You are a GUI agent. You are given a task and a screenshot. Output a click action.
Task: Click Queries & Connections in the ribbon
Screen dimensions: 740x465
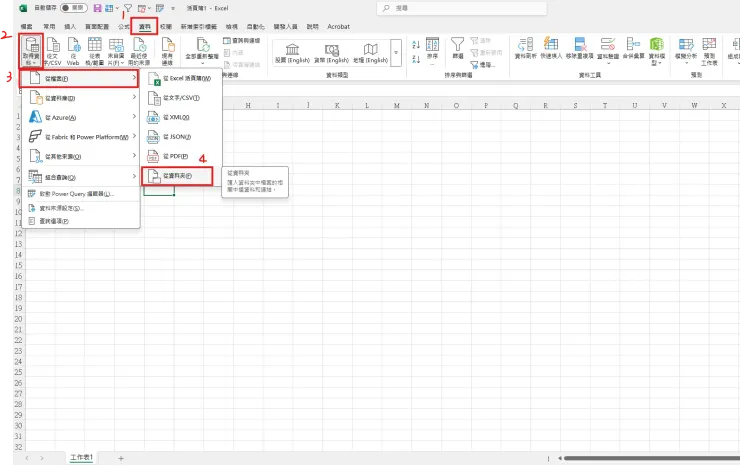[x=242, y=41]
